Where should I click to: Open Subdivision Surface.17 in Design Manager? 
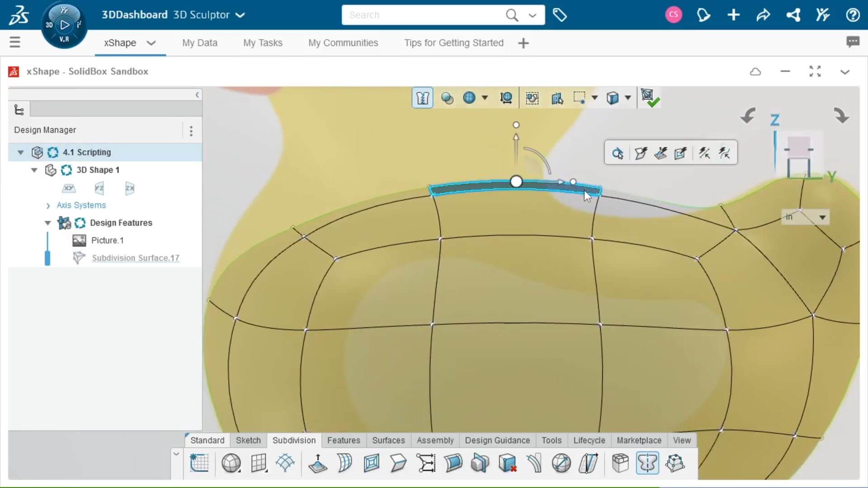(x=135, y=258)
